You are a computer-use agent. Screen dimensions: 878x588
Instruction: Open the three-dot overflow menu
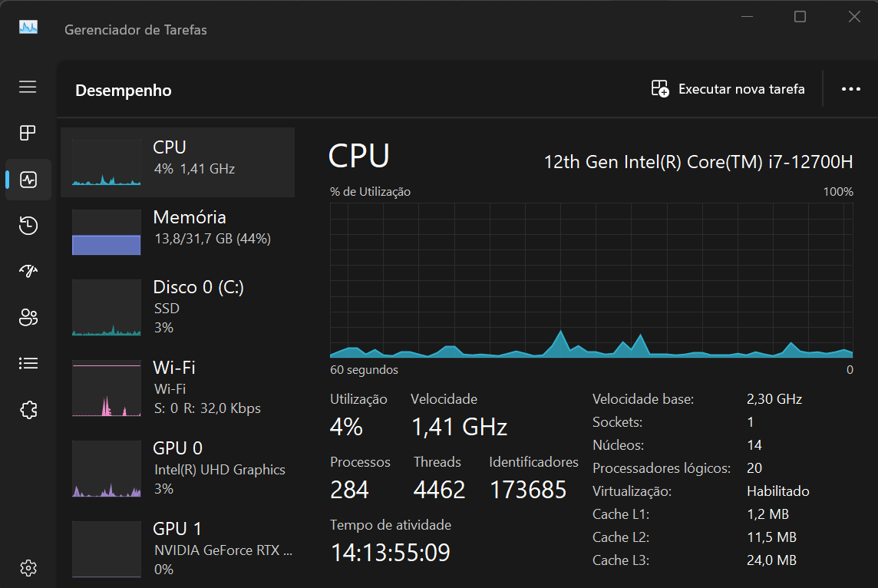(850, 89)
